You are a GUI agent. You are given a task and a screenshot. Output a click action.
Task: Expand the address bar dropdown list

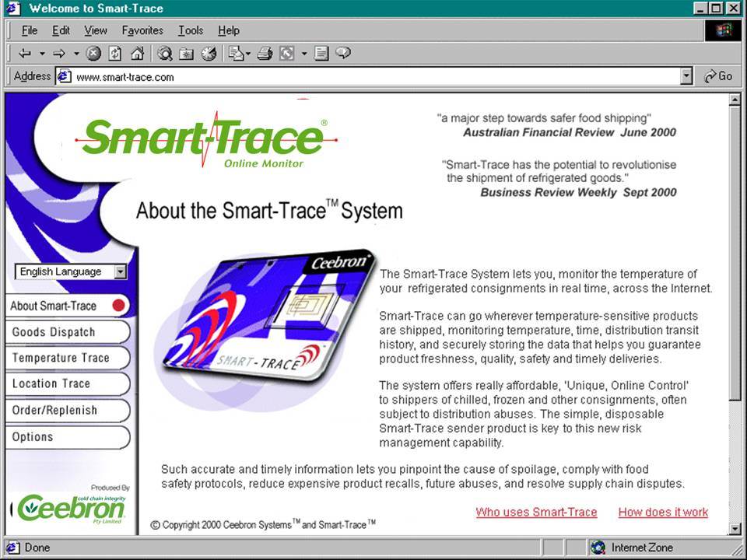pos(686,76)
